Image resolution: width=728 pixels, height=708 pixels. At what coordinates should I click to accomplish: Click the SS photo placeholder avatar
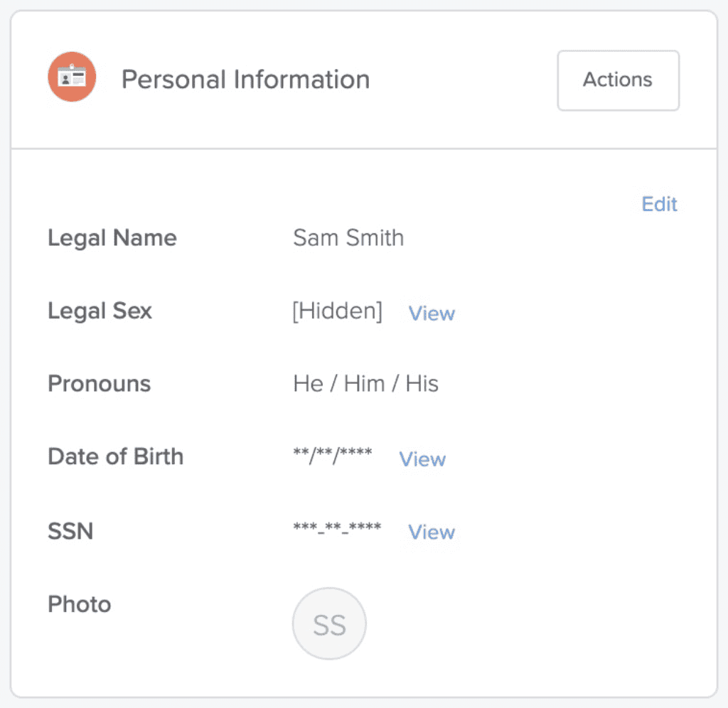tap(328, 623)
